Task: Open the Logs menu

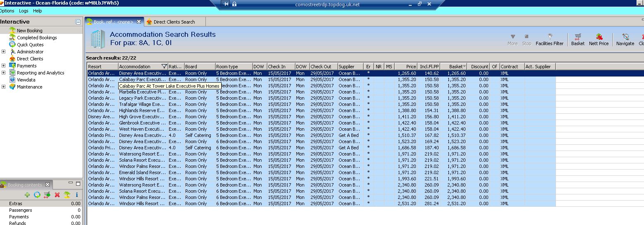Action: (24, 11)
